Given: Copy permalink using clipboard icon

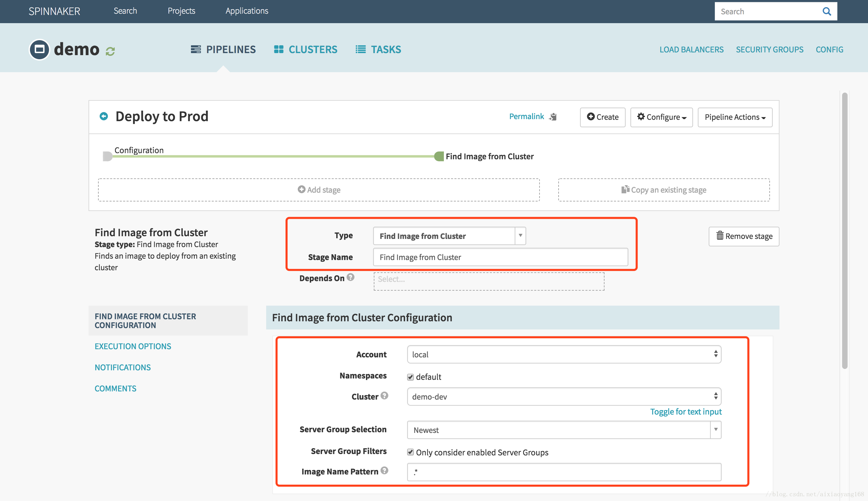Looking at the screenshot, I should 553,117.
